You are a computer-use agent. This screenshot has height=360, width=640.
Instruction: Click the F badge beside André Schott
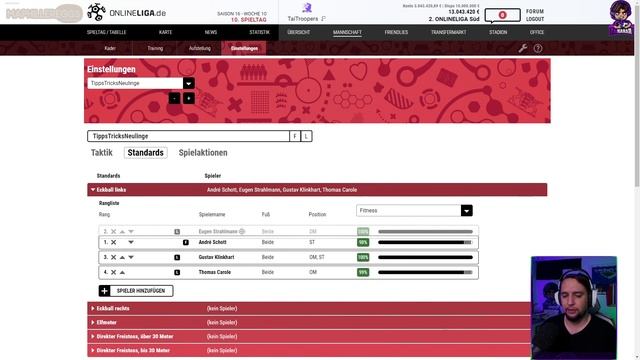(186, 242)
